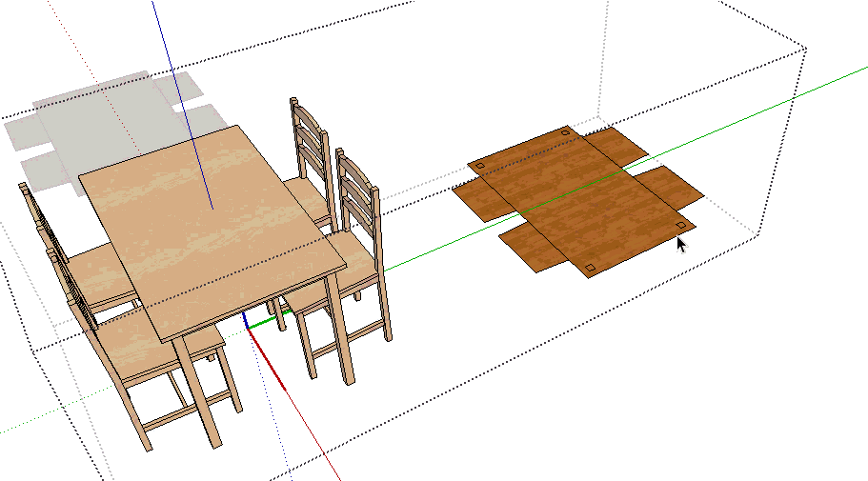868x481 pixels.
Task: Select the small square at dark panel's top corner
Action: tap(566, 132)
